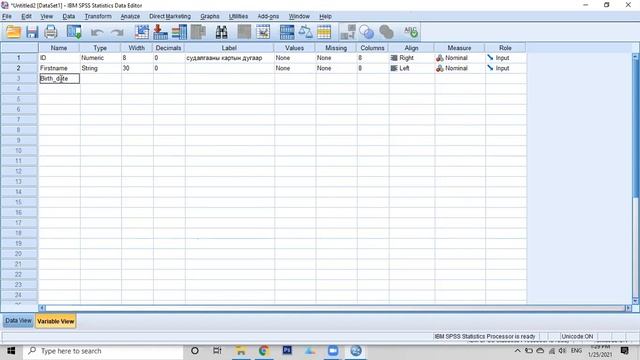The height and width of the screenshot is (360, 640).
Task: Click the Birth_date name input field
Action: [x=59, y=78]
